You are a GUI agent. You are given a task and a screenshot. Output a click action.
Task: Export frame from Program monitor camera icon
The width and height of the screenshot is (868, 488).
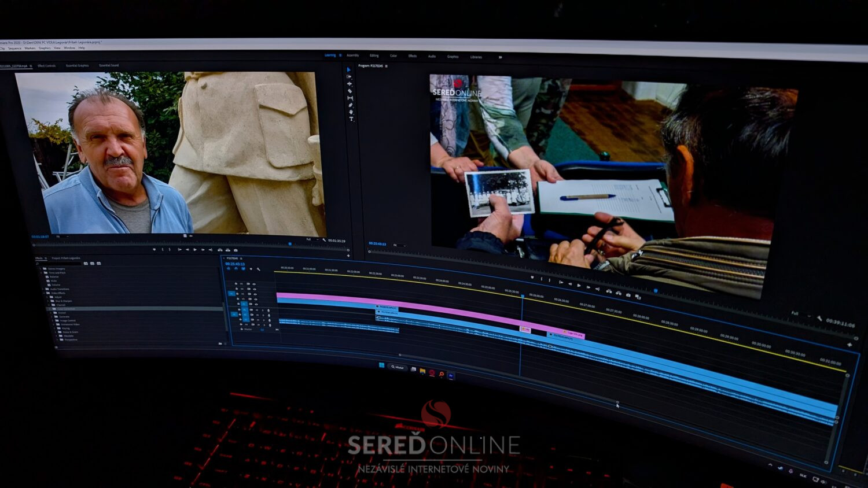[x=628, y=295]
